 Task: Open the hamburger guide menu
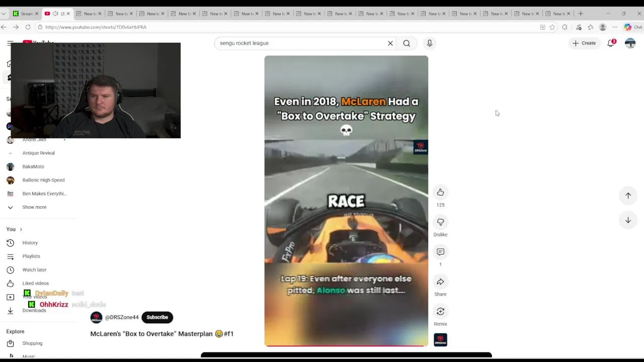coord(10,43)
